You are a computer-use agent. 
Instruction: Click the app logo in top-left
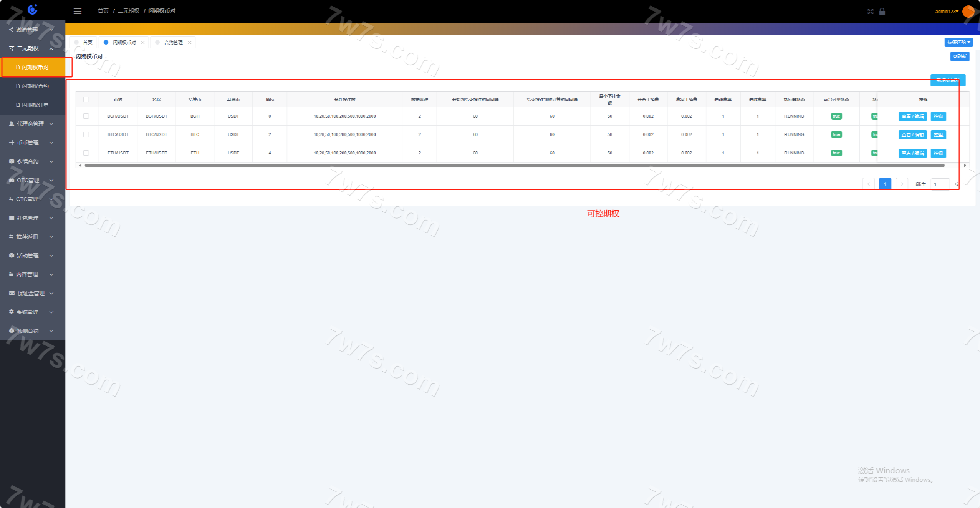point(33,9)
